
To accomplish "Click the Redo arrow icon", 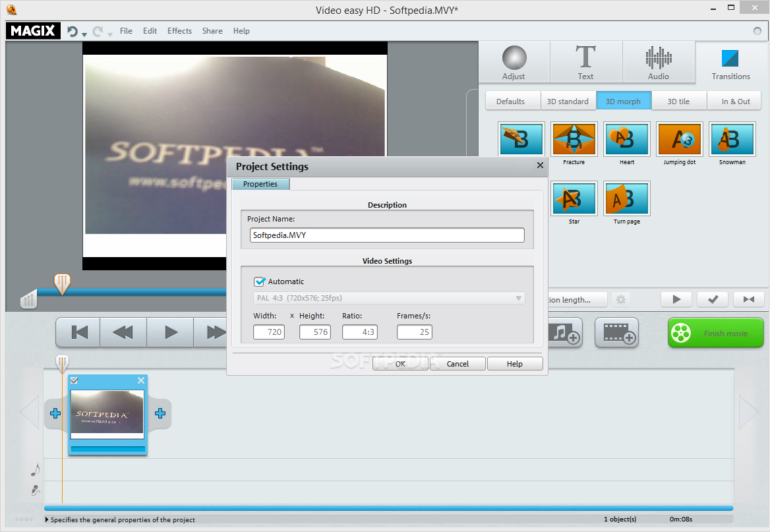I will pos(98,31).
